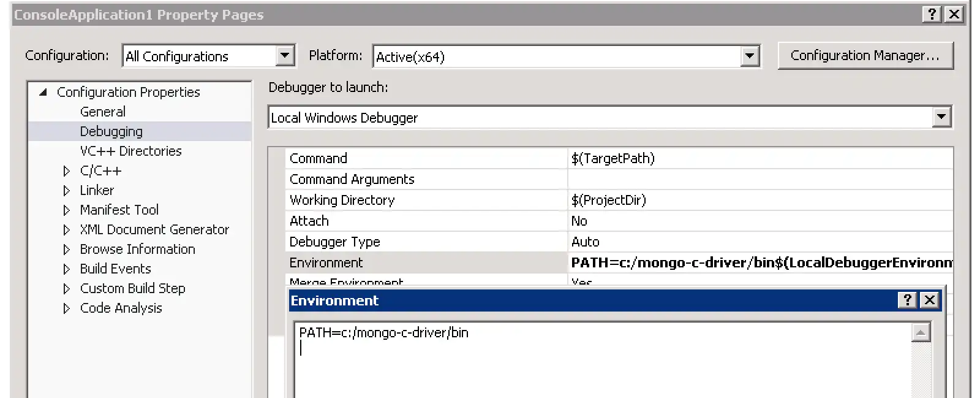Expand the Build Events node
This screenshot has width=980, height=398.
[x=67, y=269]
